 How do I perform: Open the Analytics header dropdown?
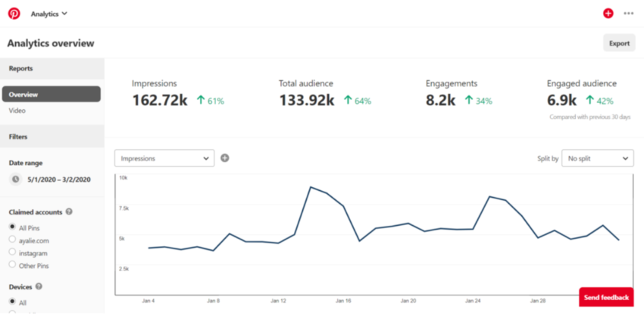point(49,13)
